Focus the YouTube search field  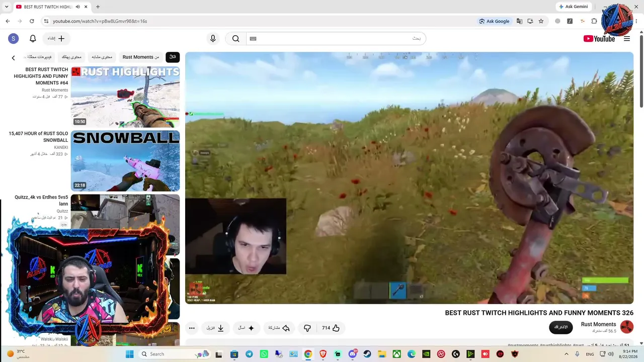click(x=336, y=39)
